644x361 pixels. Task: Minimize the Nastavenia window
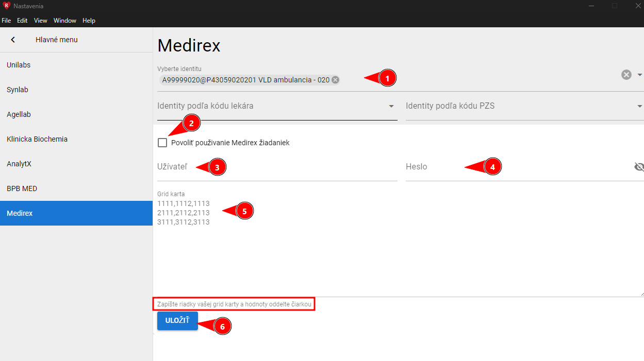590,6
